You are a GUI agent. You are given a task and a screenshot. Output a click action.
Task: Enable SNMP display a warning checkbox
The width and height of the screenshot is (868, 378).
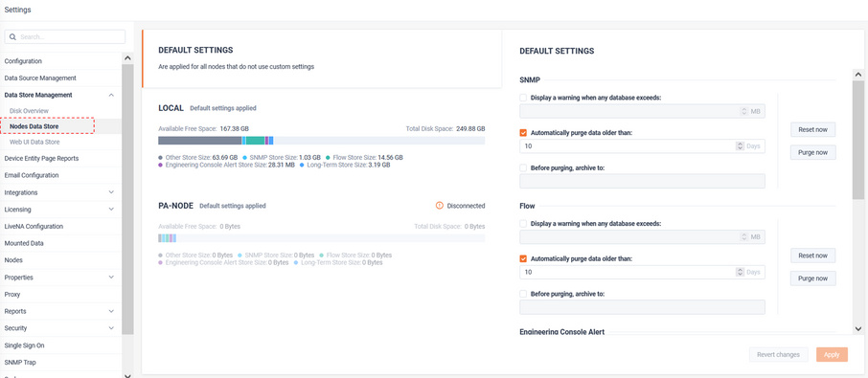click(x=523, y=98)
